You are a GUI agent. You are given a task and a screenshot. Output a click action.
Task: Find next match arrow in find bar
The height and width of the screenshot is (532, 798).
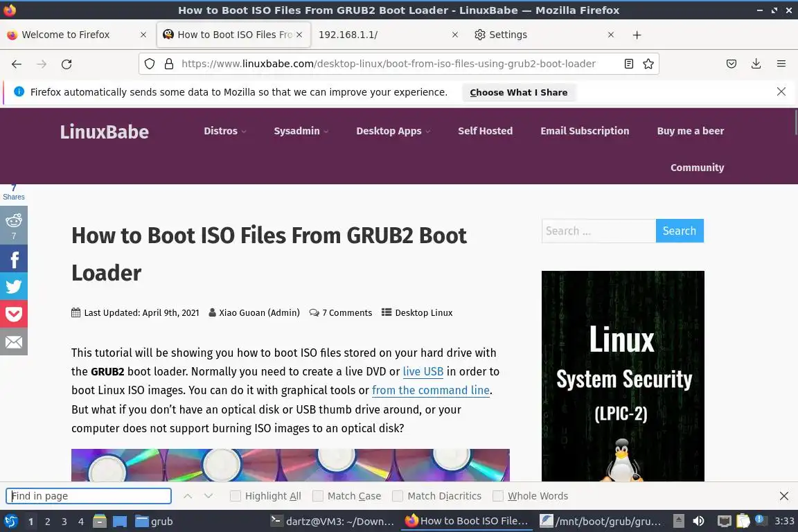208,496
